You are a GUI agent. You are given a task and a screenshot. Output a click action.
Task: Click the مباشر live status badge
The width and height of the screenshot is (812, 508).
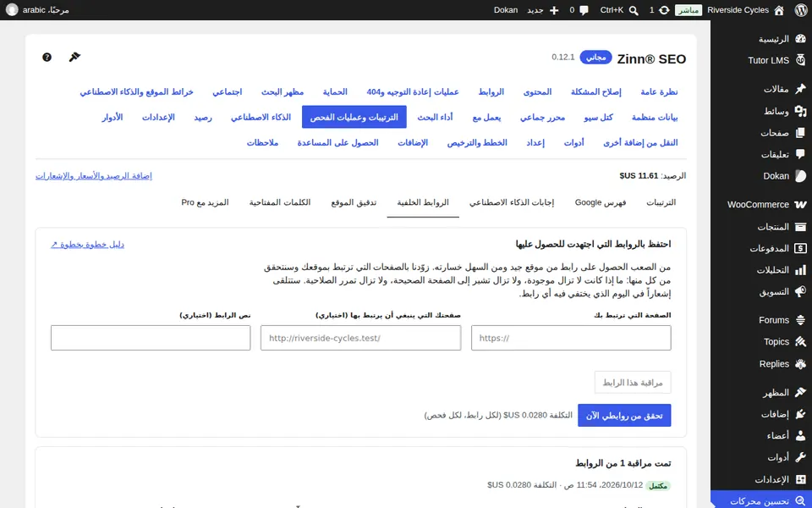coord(689,10)
